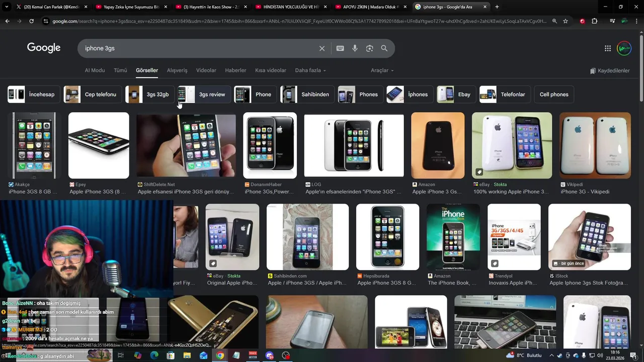Open the Vikipedi iPhone 3G image
Screen dimensions: 644x362
(x=595, y=145)
